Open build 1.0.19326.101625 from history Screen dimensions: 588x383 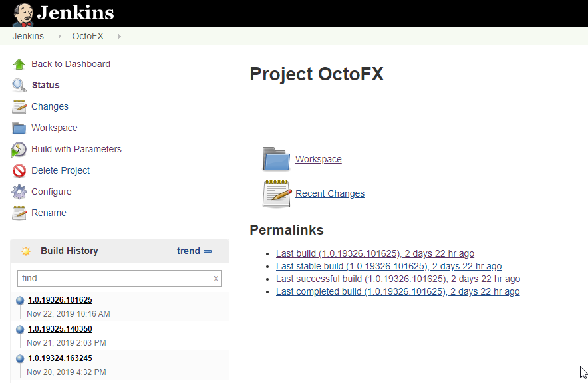(60, 300)
